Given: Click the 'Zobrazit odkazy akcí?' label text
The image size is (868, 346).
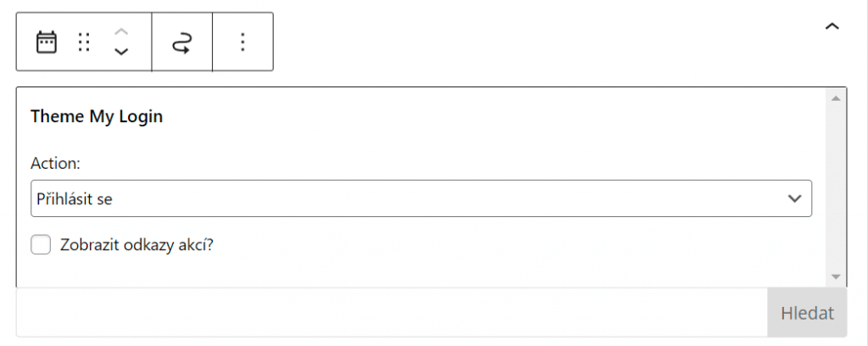Looking at the screenshot, I should [136, 245].
